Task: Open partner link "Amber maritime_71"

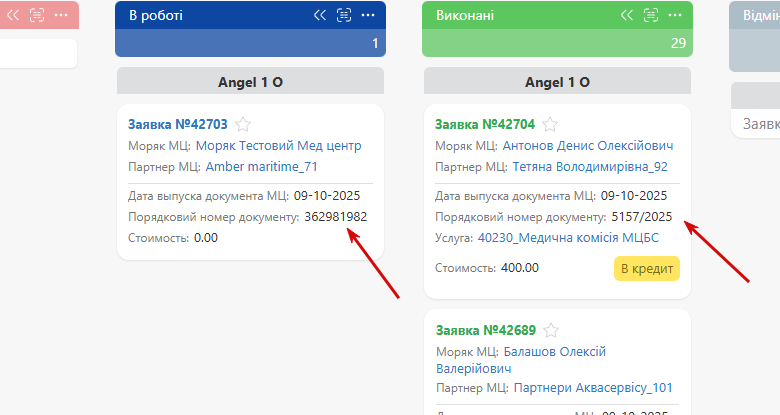Action: coord(262,167)
